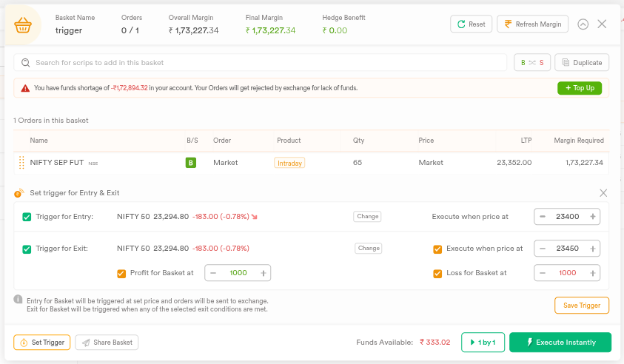This screenshot has height=364, width=624.
Task: Click the Qty value 65
Action: (x=358, y=162)
